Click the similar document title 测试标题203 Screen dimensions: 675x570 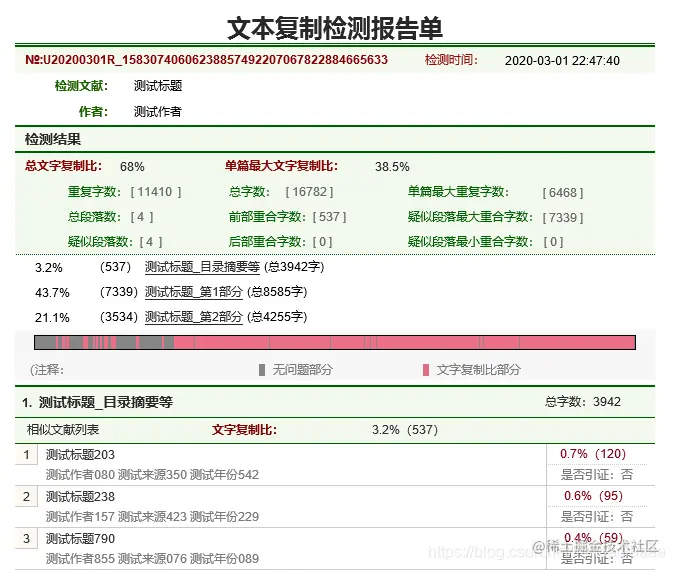click(x=81, y=455)
